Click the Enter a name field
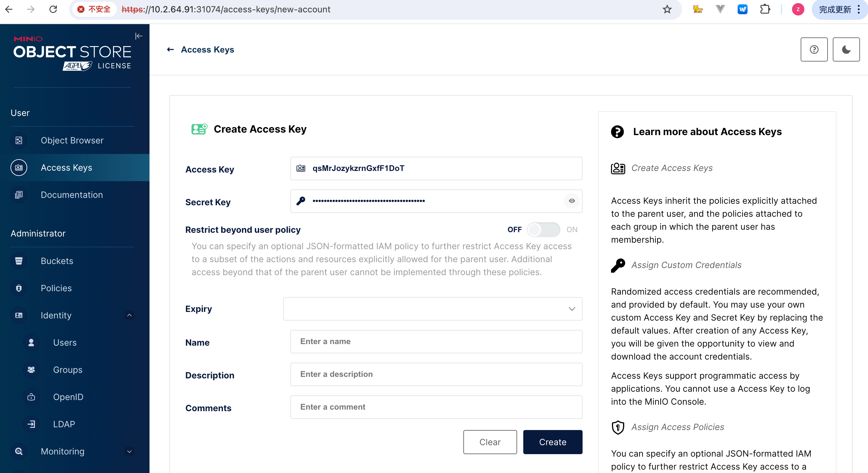The height and width of the screenshot is (473, 868). click(x=436, y=342)
